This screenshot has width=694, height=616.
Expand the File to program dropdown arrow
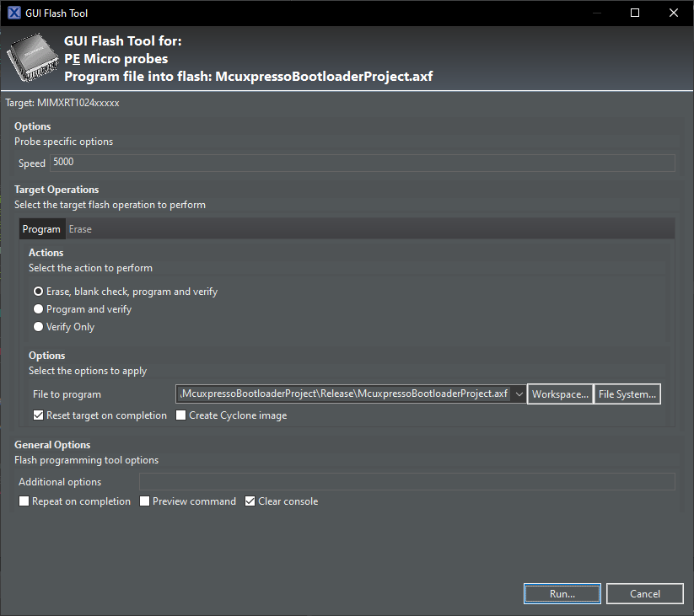click(519, 394)
